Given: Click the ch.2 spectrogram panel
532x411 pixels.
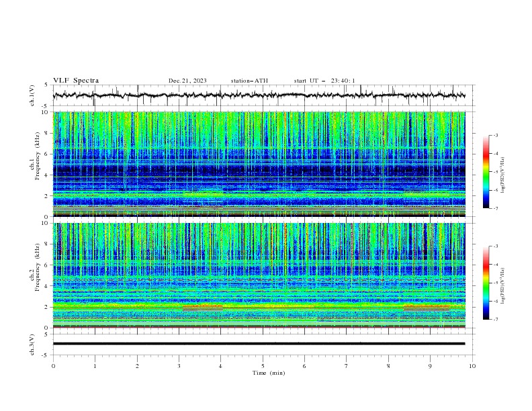Looking at the screenshot, I should coord(259,275).
